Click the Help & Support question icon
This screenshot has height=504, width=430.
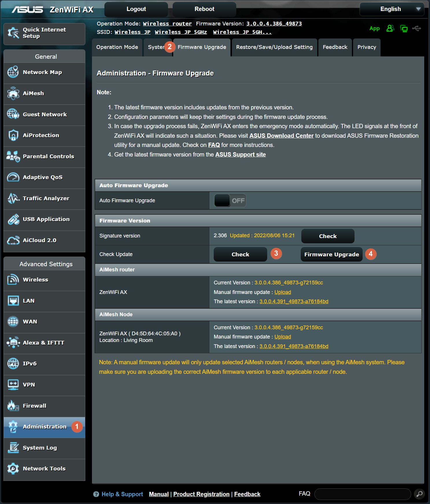tap(96, 494)
